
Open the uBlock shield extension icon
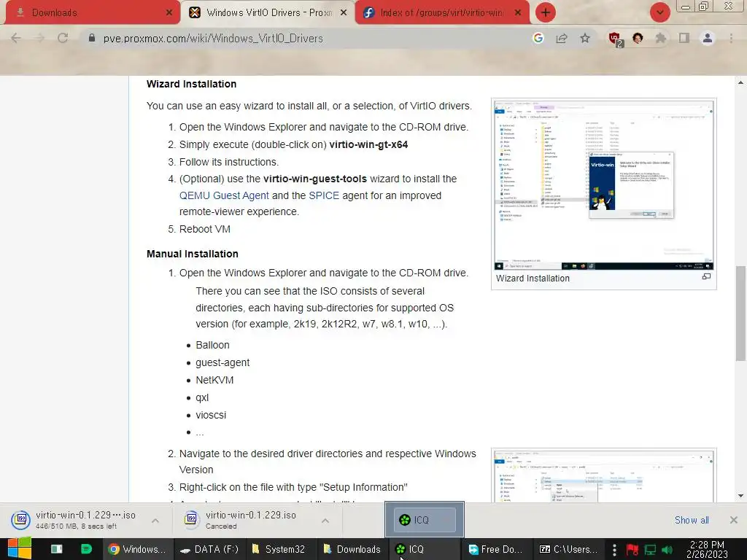(x=615, y=39)
